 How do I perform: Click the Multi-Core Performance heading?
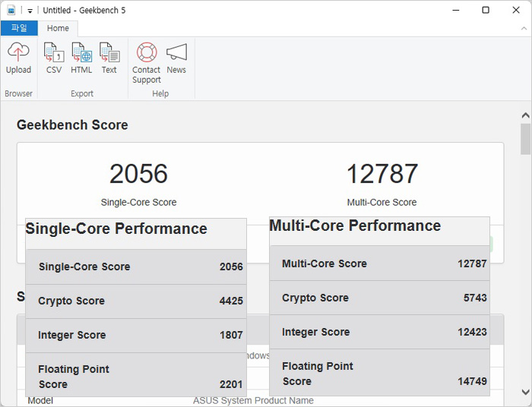pyautogui.click(x=355, y=226)
